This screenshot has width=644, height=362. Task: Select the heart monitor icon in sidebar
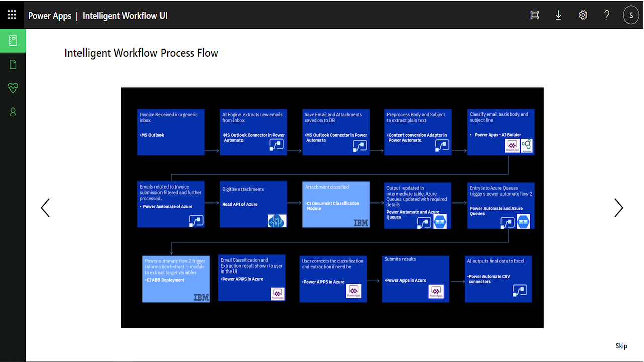click(13, 88)
